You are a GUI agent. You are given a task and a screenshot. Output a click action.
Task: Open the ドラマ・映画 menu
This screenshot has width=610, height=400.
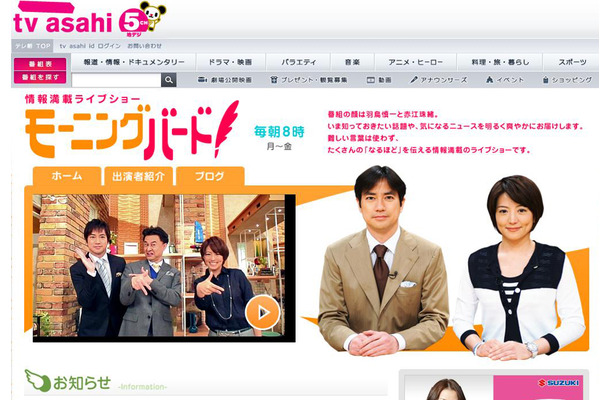coord(230,62)
